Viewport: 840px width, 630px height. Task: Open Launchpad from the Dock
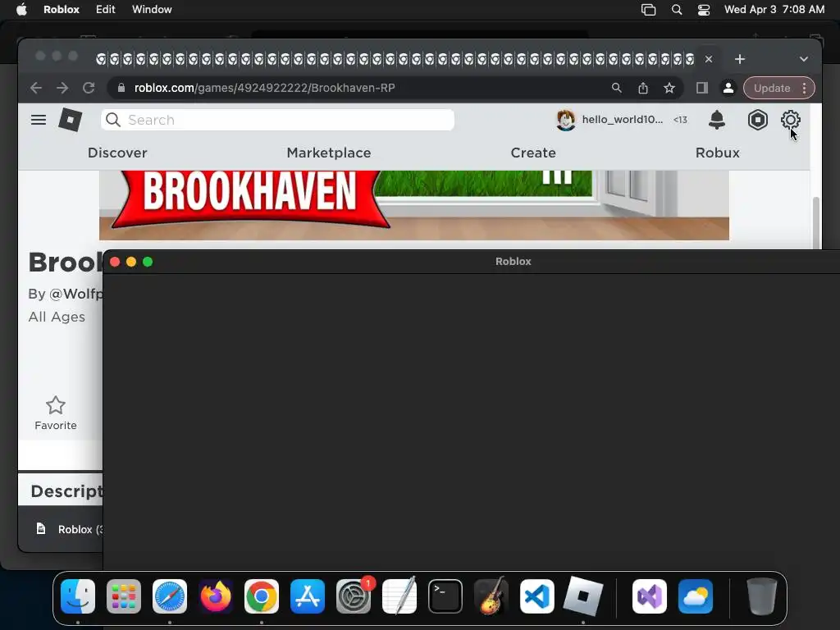[124, 596]
